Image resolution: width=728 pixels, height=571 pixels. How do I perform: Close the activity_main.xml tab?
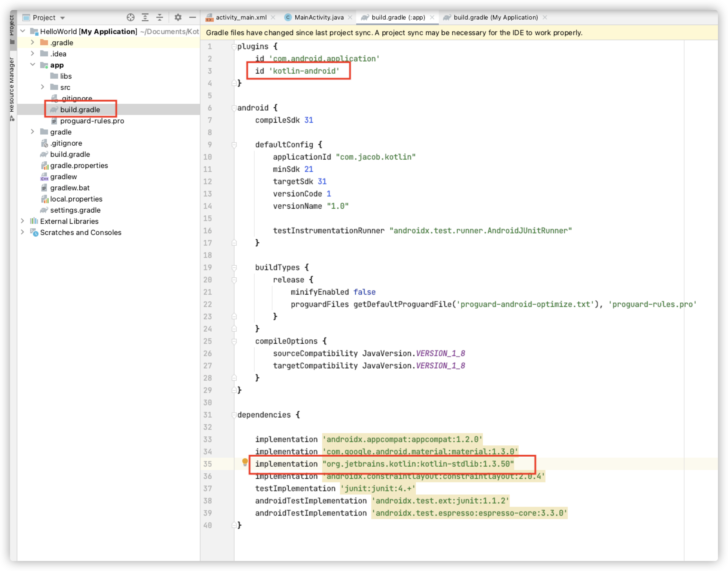click(273, 17)
